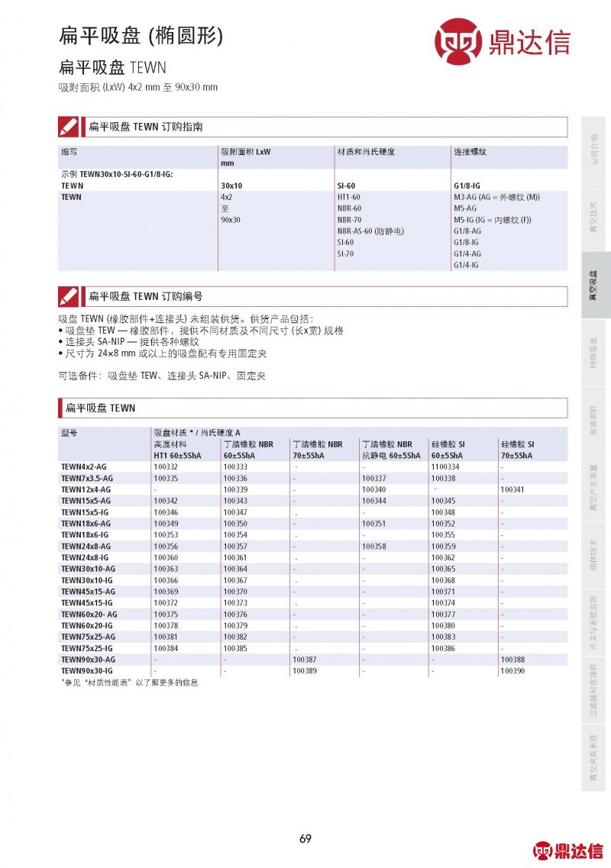Click the page title 扁平吸盘 (椭圆形)
Screen dimensions: 611x868
[x=141, y=36]
